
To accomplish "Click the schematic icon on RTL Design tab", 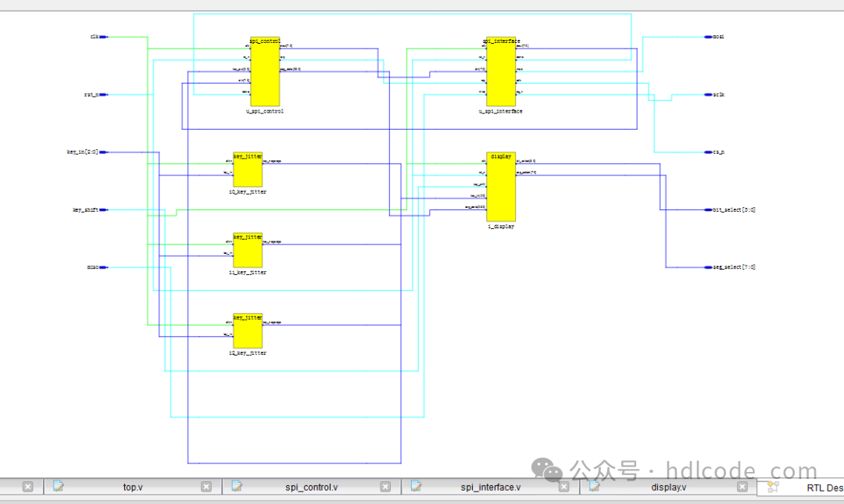I will click(x=773, y=487).
